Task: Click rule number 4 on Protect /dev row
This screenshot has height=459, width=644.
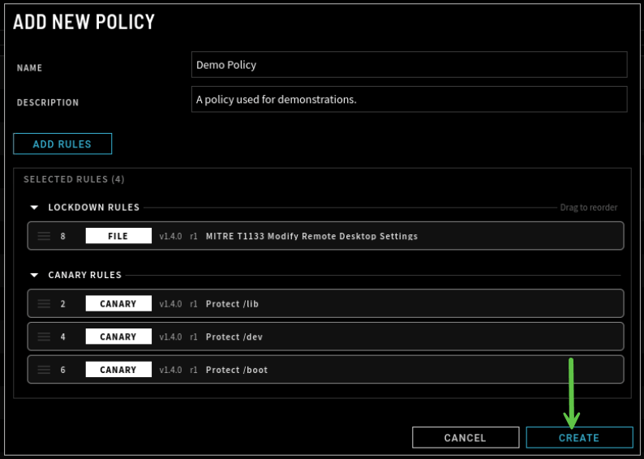Action: coord(63,337)
